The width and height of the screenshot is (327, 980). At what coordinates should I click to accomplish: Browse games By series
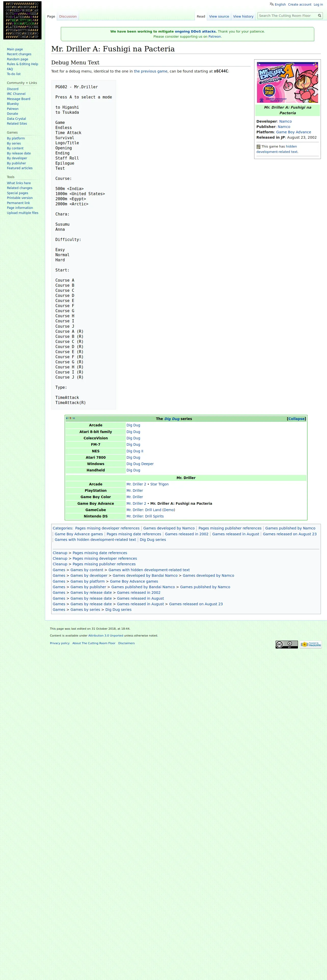click(x=14, y=143)
